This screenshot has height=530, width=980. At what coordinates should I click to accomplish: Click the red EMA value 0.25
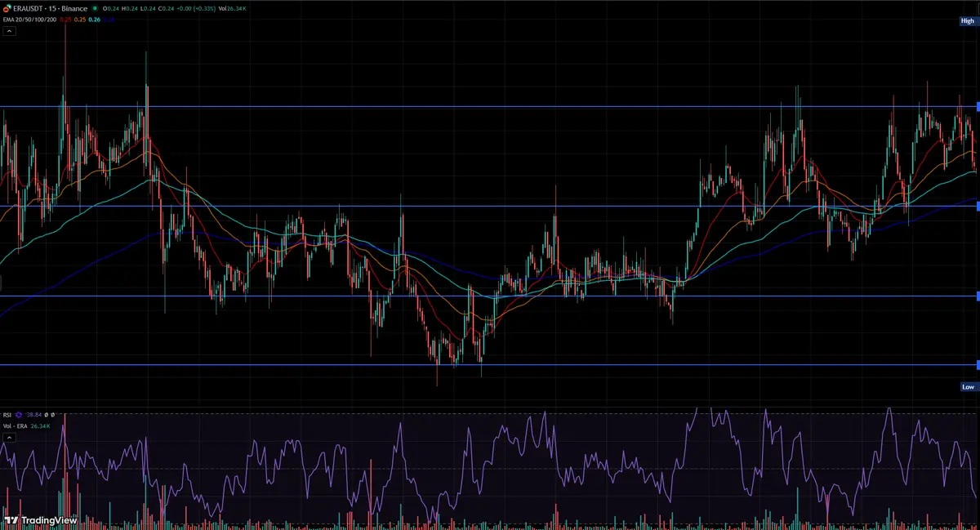pos(65,20)
